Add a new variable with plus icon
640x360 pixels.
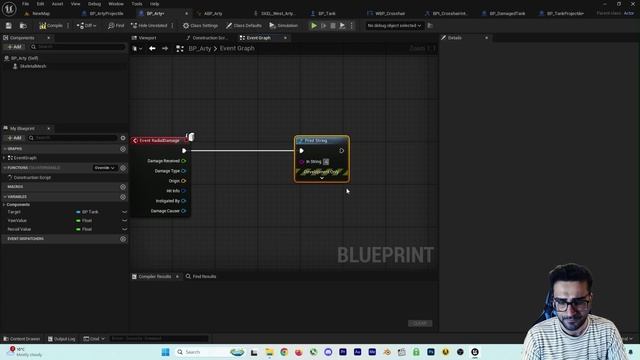pos(123,197)
